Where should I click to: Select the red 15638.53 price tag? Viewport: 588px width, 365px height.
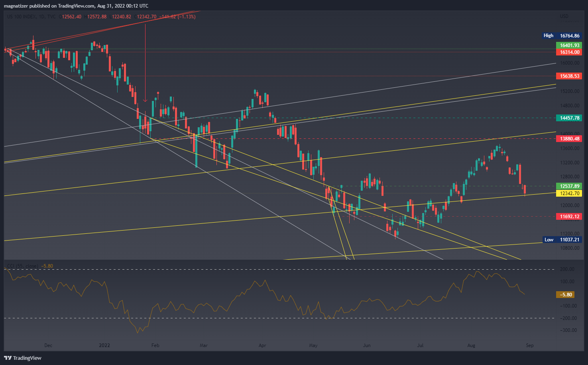[x=569, y=76]
